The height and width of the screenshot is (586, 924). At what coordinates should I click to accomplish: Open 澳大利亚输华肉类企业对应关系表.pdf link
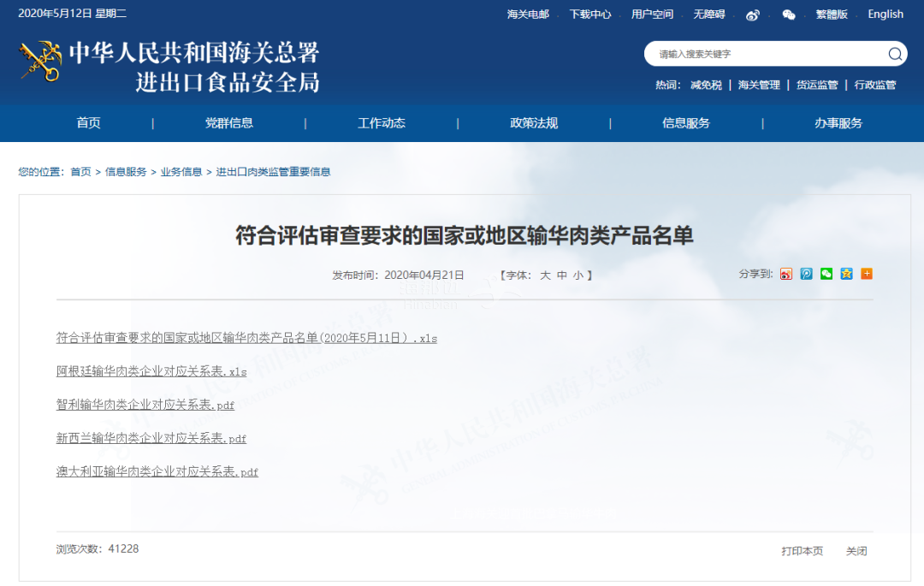click(x=157, y=471)
